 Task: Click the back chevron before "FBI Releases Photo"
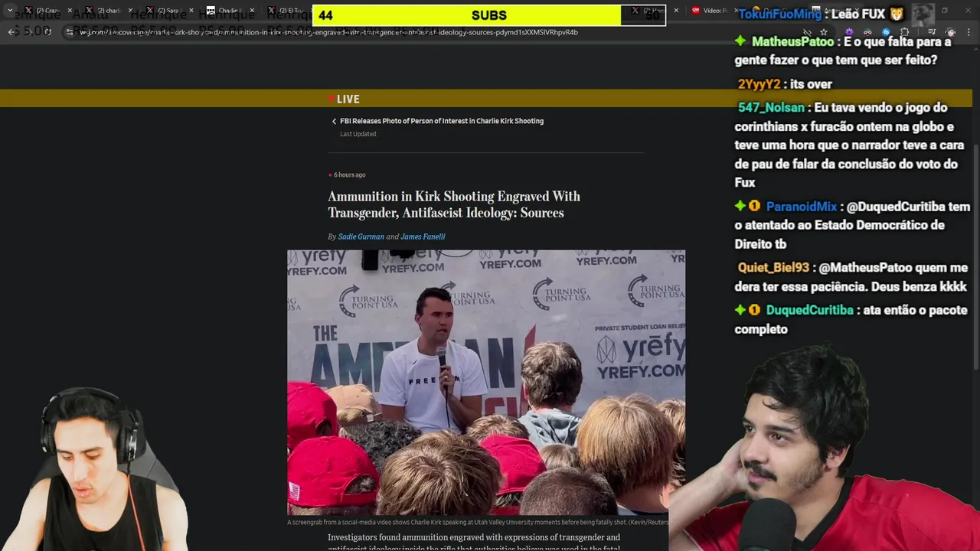pyautogui.click(x=334, y=121)
